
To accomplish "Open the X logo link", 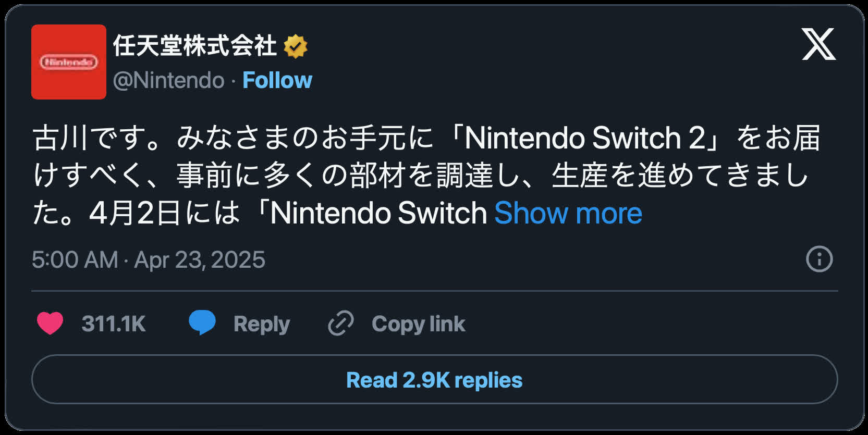I will tap(818, 45).
